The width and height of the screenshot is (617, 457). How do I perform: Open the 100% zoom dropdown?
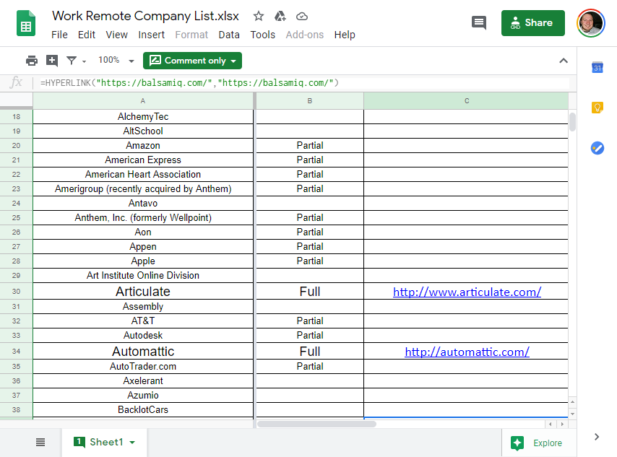pos(115,61)
